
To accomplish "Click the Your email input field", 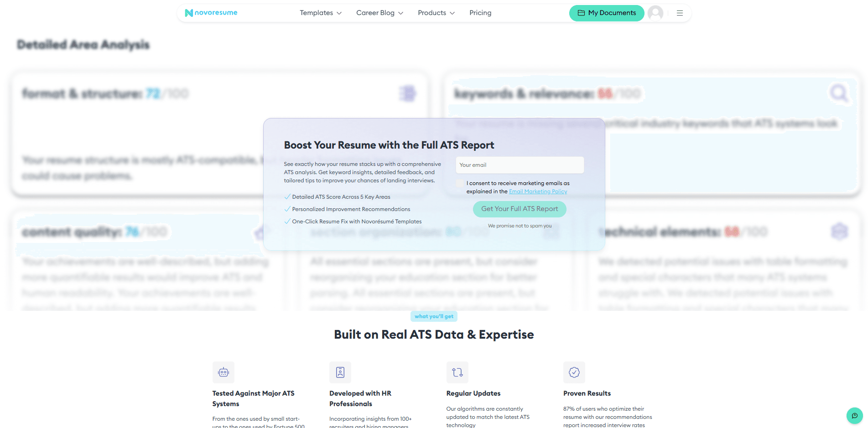I will click(x=520, y=165).
